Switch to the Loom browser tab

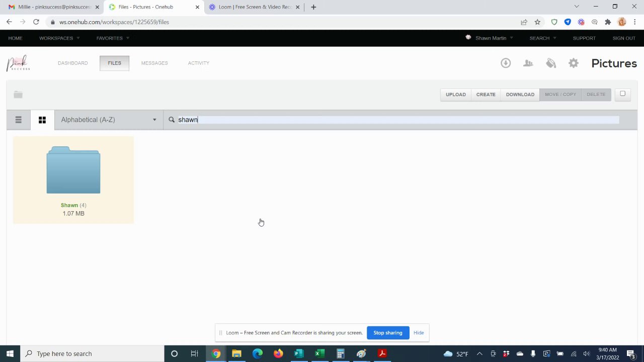tap(254, 7)
